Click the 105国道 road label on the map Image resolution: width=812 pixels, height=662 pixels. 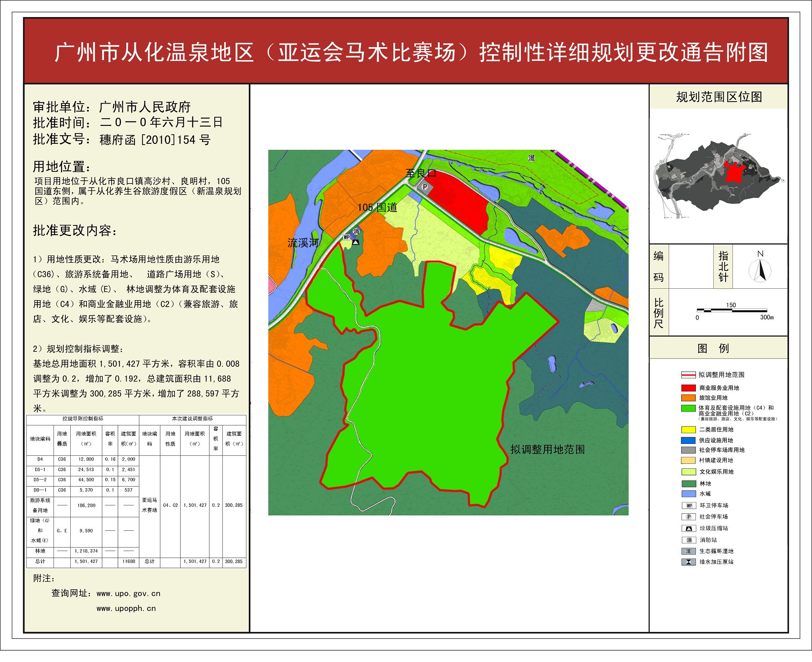pos(377,208)
